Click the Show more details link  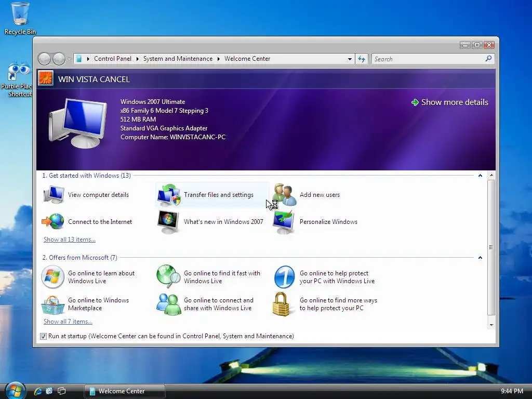(454, 102)
